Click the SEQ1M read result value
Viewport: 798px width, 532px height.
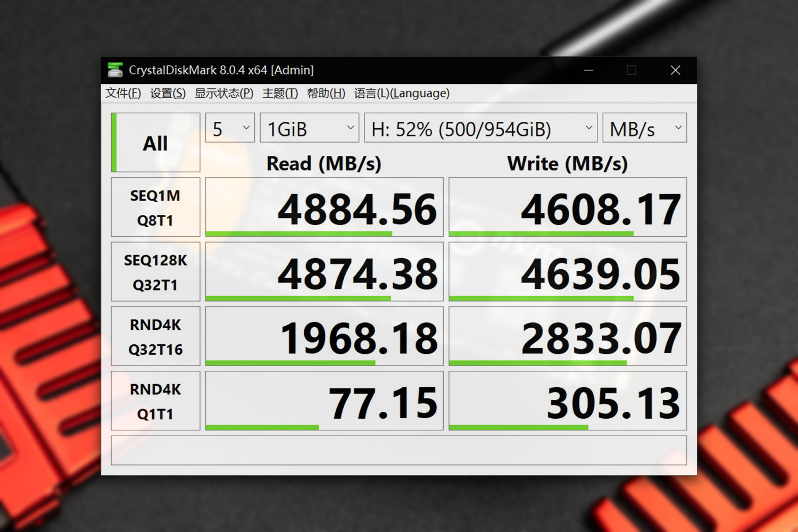point(358,207)
